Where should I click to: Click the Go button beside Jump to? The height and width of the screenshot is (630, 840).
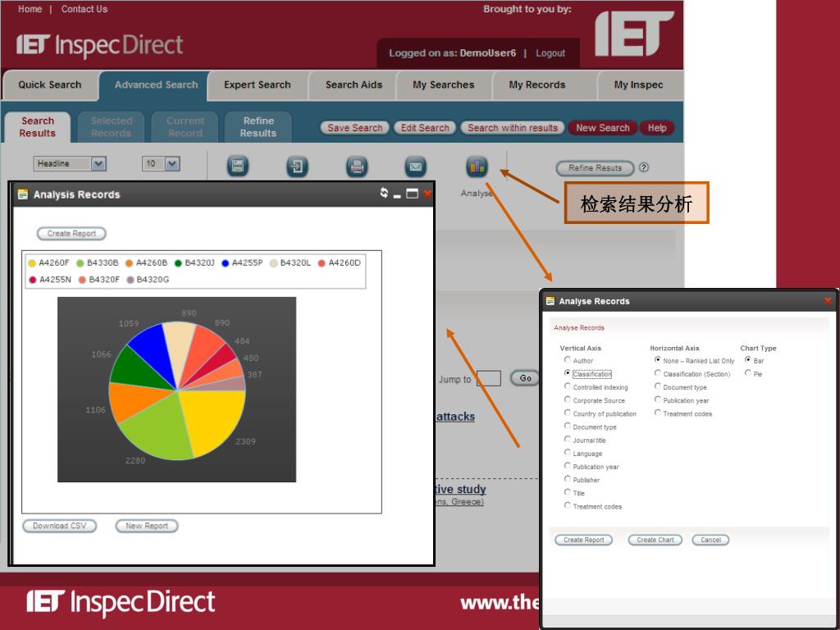[x=525, y=378]
